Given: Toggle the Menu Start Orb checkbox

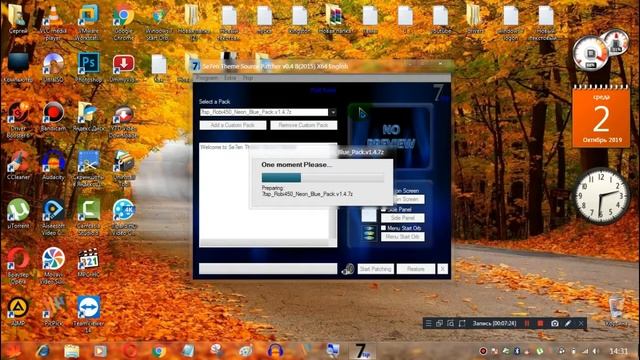Looking at the screenshot, I should (384, 228).
